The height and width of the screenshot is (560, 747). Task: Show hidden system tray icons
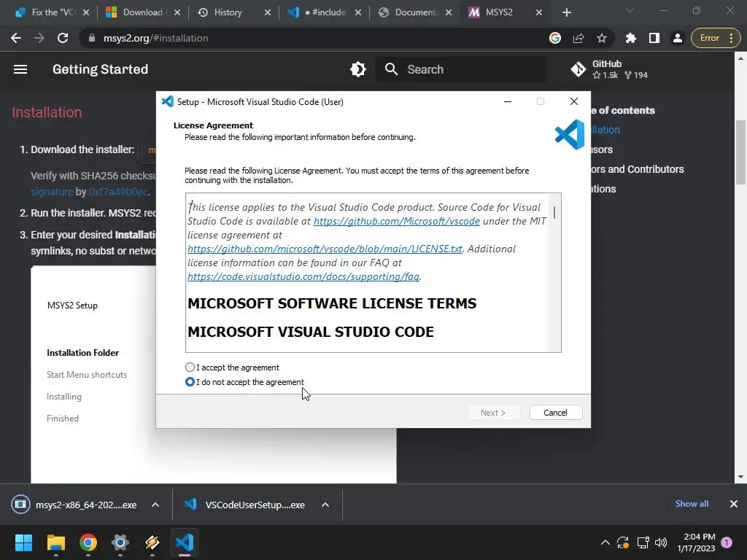(605, 542)
